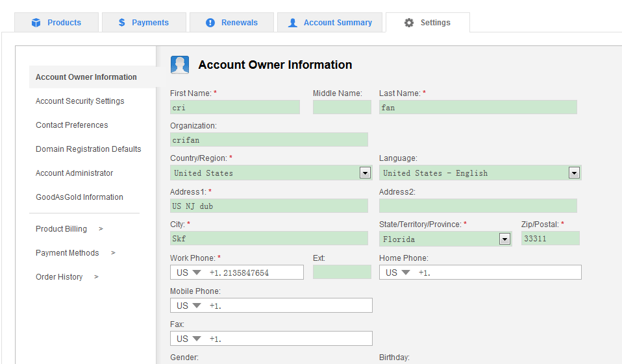622x364 pixels.
Task: Open the Country/Region dropdown
Action: [365, 173]
